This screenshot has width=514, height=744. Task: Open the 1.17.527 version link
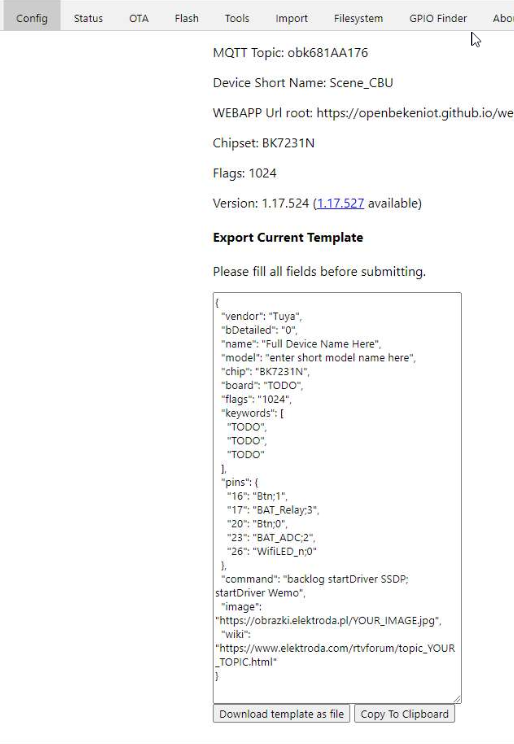(340, 203)
